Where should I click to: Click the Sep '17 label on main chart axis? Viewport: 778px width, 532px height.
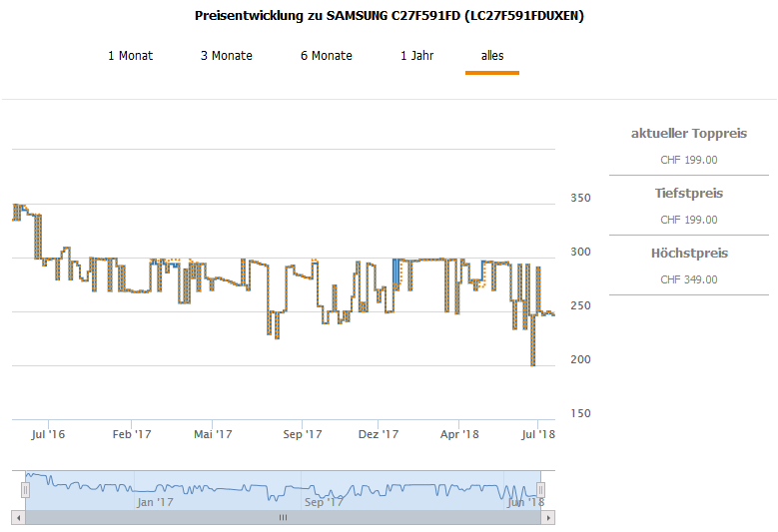click(x=303, y=434)
